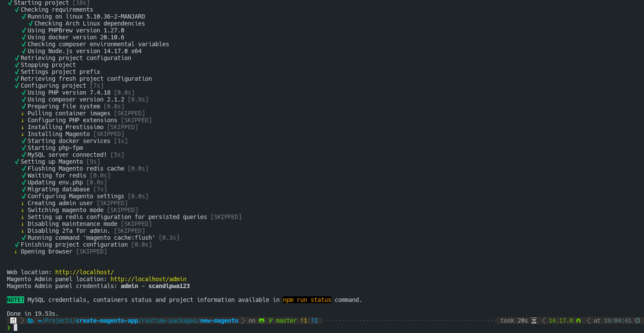Click Checking Arch Linux dependencies line
Viewport: 644px width, 333px height.
(x=90, y=23)
